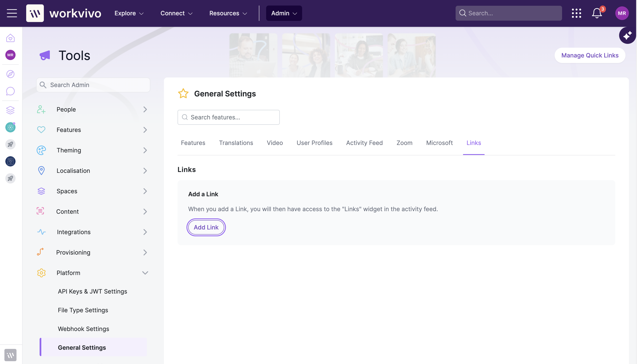The width and height of the screenshot is (637, 364).
Task: Open the hamburger menu
Action: 12,13
